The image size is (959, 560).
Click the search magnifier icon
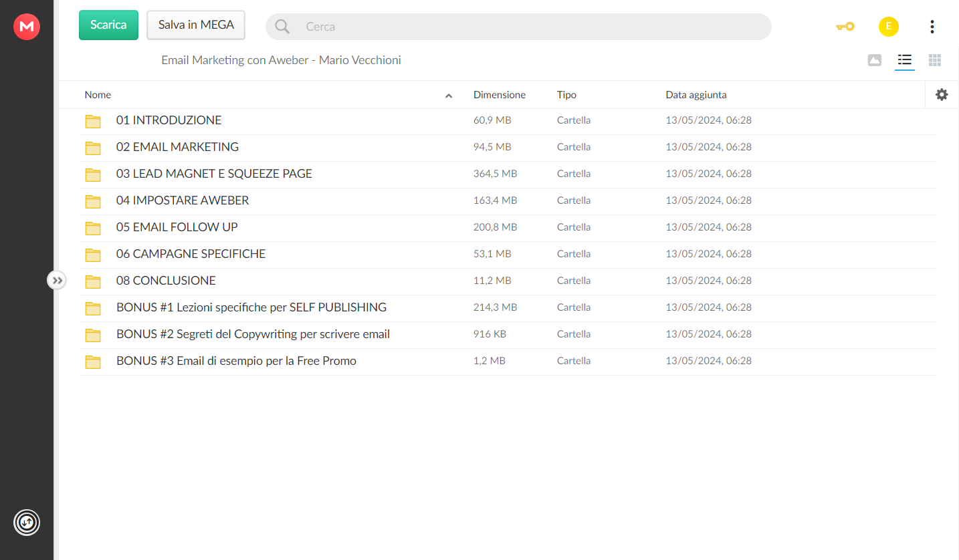(x=282, y=27)
